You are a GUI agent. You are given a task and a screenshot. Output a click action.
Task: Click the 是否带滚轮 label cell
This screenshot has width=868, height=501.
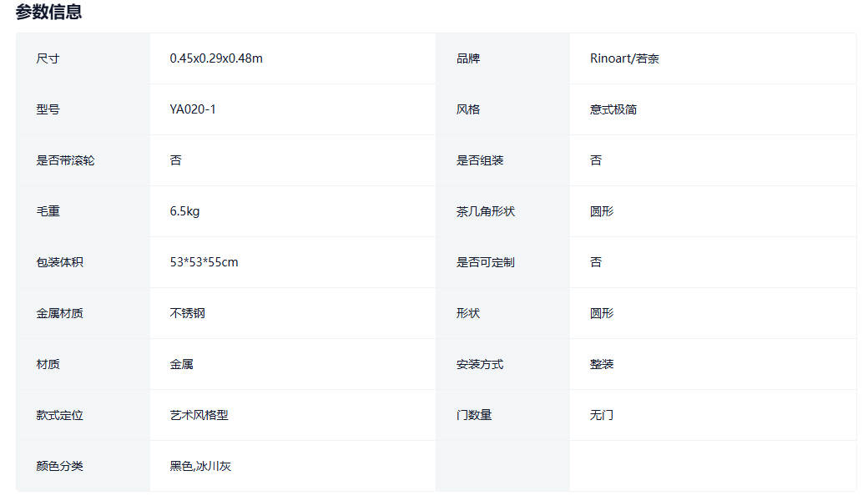[65, 160]
